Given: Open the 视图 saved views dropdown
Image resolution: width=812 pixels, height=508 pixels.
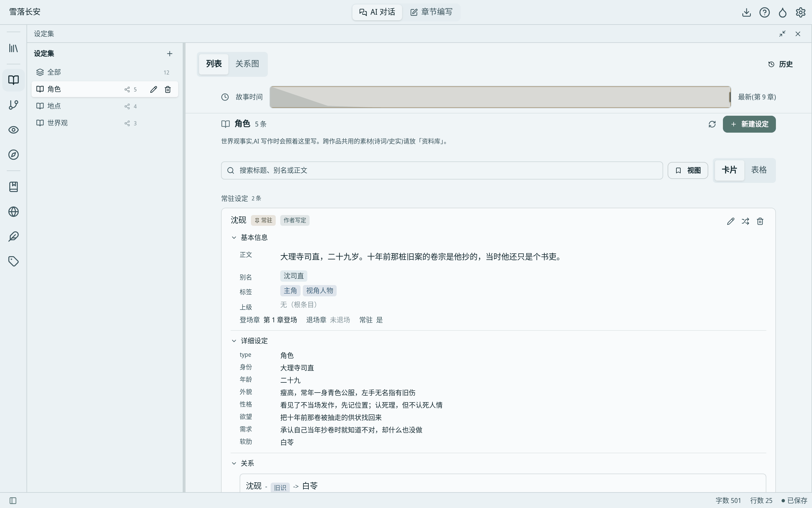Looking at the screenshot, I should click(687, 170).
